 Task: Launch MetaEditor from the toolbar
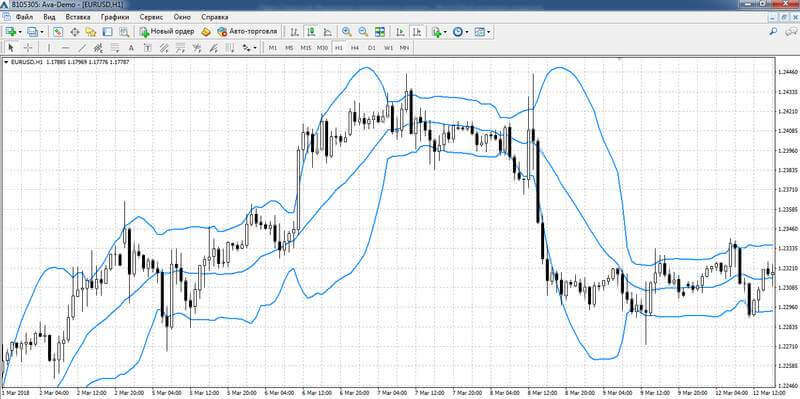[x=206, y=32]
